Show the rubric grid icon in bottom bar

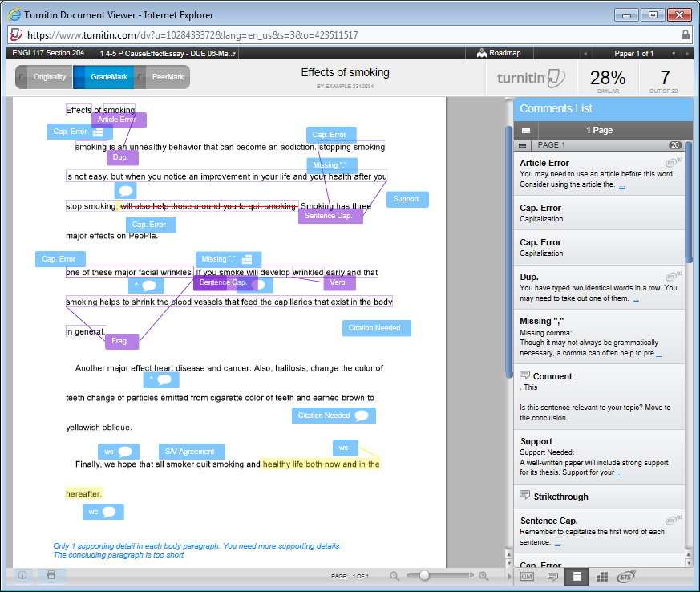601,576
